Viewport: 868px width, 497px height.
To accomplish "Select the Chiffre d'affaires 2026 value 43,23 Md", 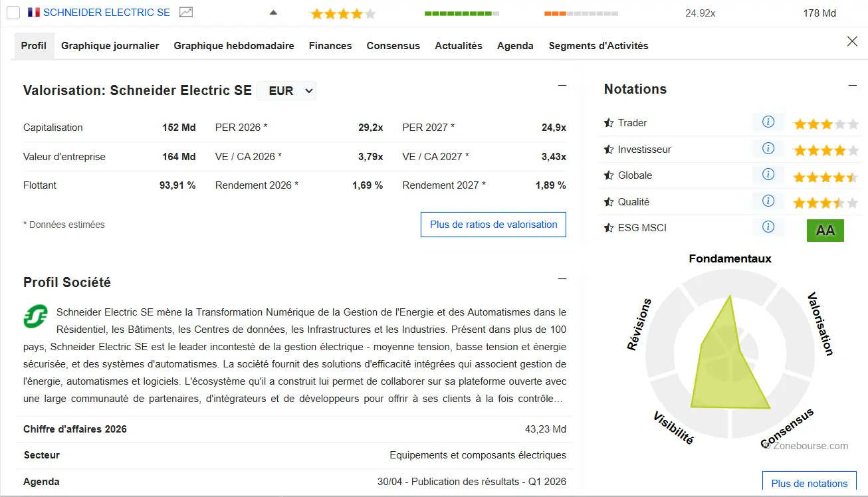I will 546,429.
